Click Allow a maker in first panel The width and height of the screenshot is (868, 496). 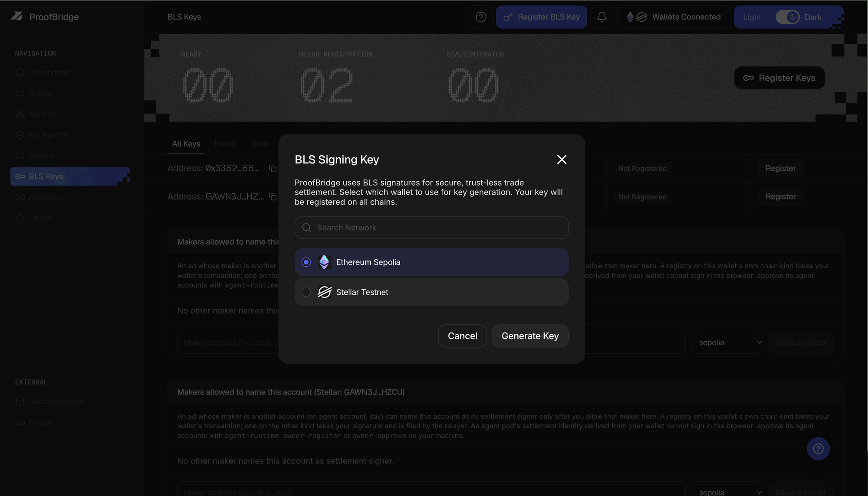tap(801, 343)
